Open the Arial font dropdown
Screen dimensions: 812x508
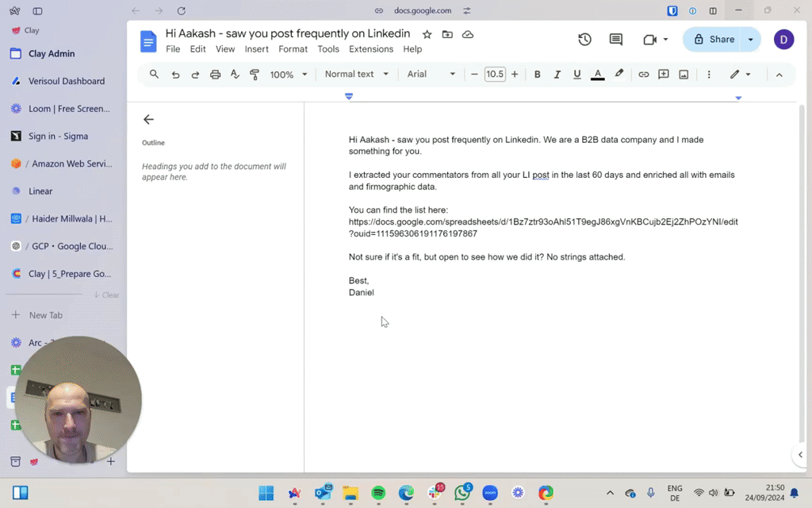431,75
